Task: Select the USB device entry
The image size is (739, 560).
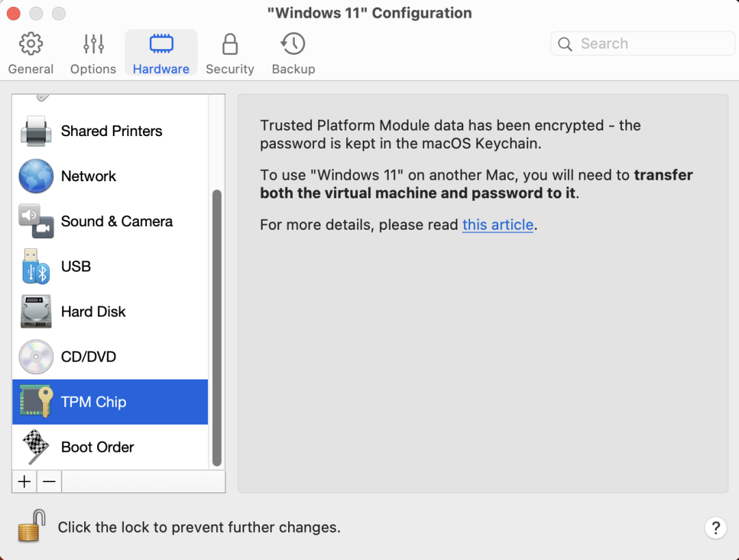Action: tap(109, 267)
